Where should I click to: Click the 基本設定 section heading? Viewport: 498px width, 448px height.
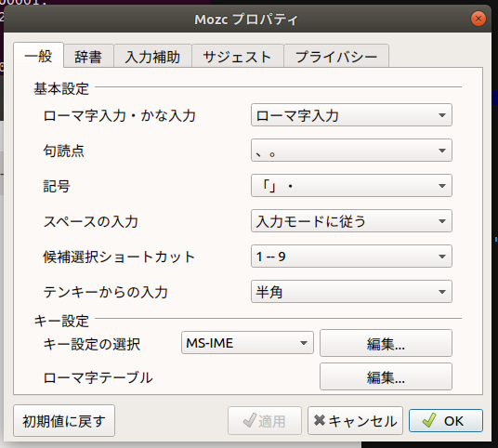(61, 88)
